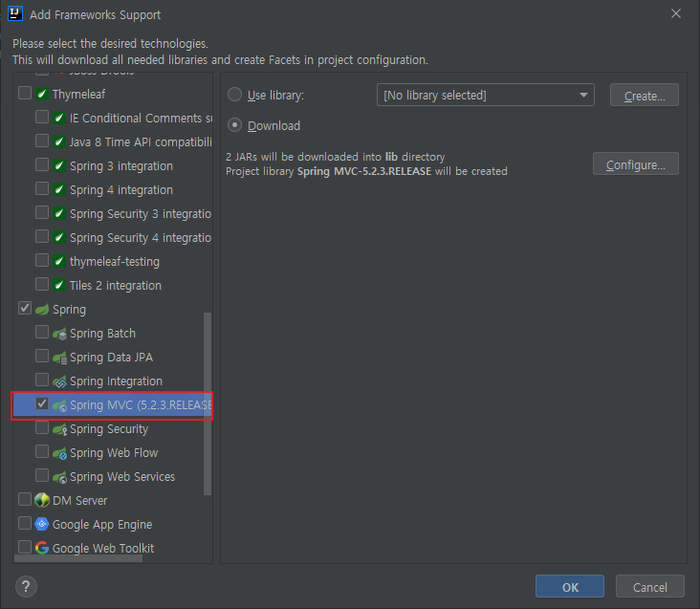Confirm with the OK button
The image size is (700, 609).
(x=570, y=586)
